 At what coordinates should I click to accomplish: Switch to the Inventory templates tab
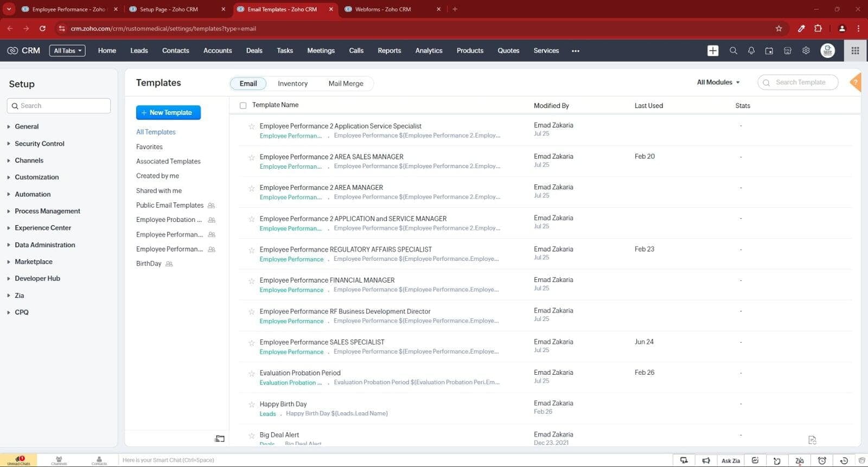point(292,84)
